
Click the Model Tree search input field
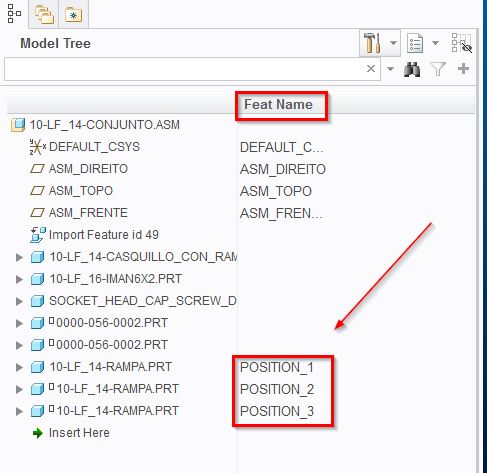(192, 69)
